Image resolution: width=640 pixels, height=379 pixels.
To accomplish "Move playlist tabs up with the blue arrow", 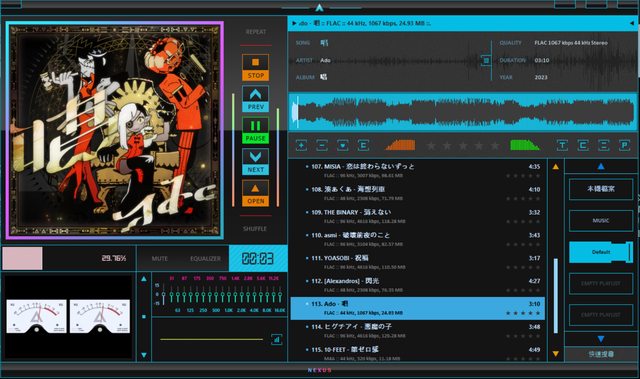I will pyautogui.click(x=601, y=166).
